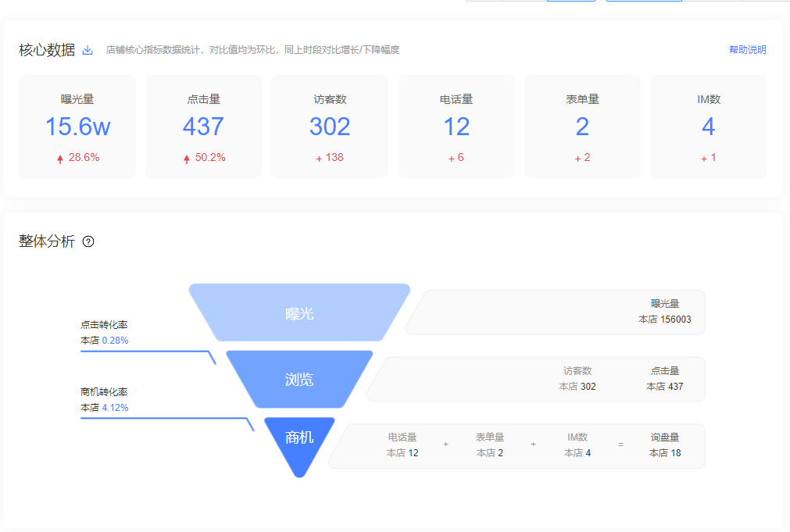Select the 曝光量 15.6w metric card
Image resolution: width=790 pixels, height=532 pixels.
(77, 126)
